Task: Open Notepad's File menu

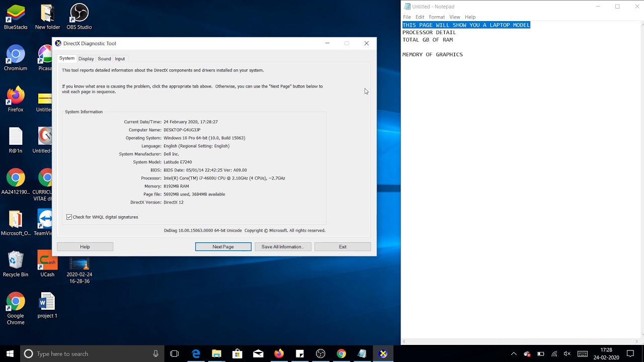Action: pyautogui.click(x=407, y=17)
